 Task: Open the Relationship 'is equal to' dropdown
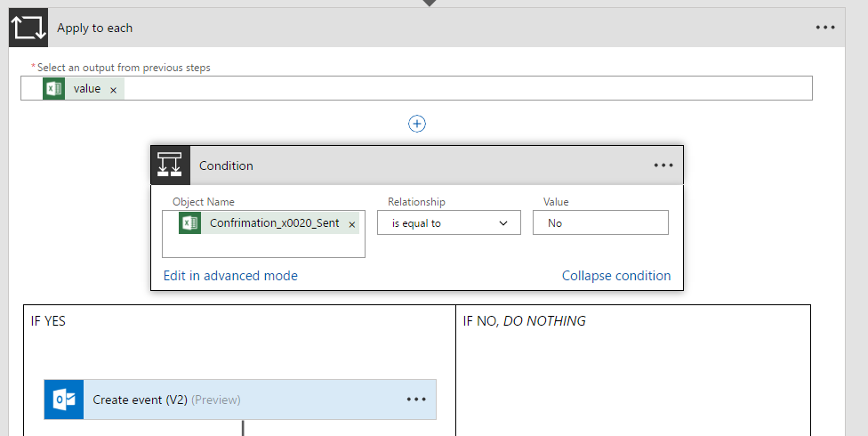click(449, 223)
